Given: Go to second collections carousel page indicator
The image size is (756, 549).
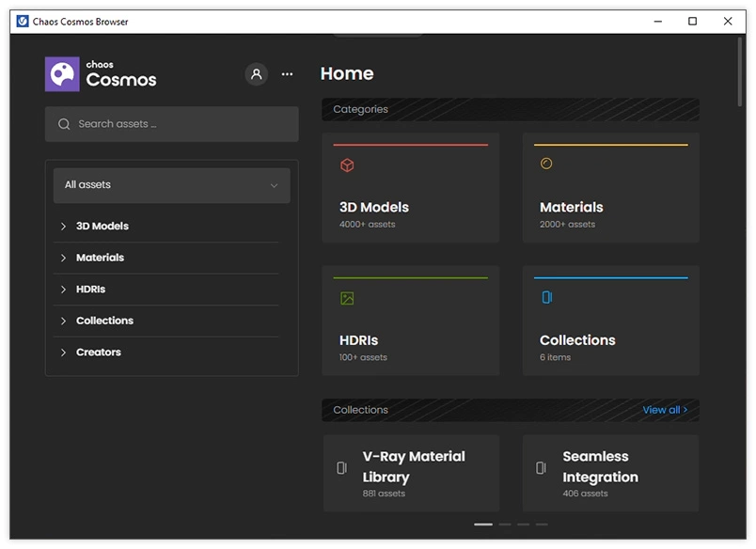Looking at the screenshot, I should 505,525.
